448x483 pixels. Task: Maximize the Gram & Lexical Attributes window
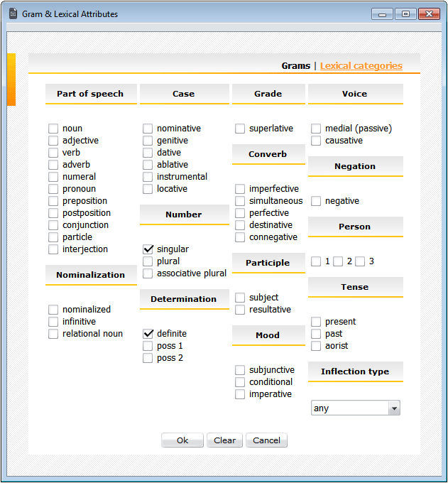click(x=405, y=14)
